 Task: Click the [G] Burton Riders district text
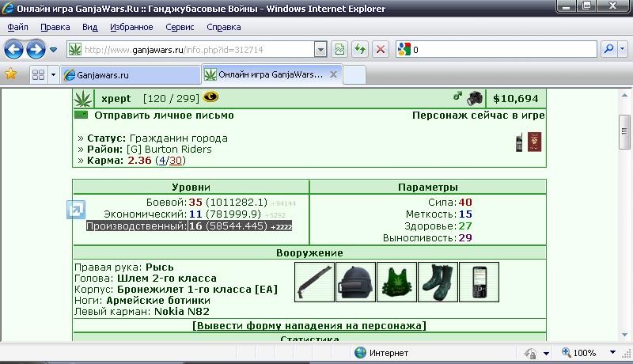pyautogui.click(x=169, y=150)
